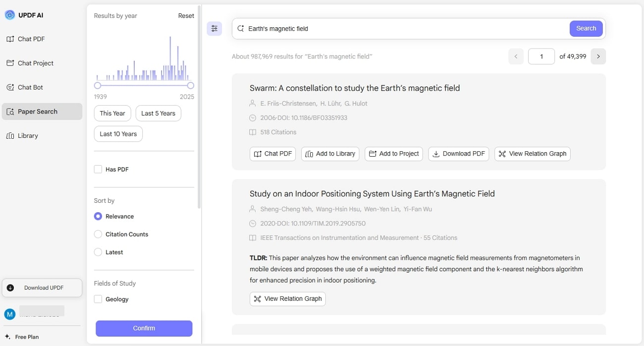The image size is (644, 346).
Task: Open Chat Project from the sidebar
Action: tap(42, 63)
